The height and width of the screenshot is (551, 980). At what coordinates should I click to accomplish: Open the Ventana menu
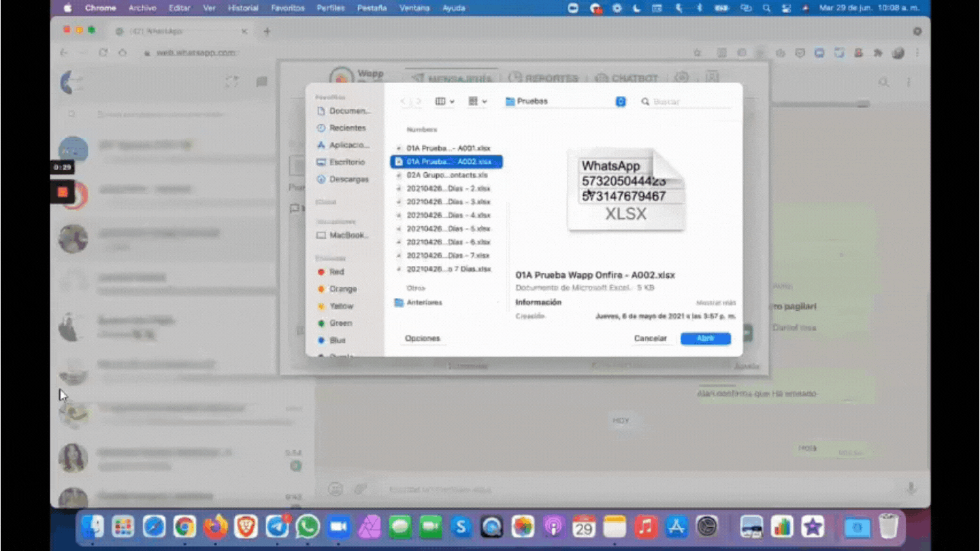[x=414, y=8]
